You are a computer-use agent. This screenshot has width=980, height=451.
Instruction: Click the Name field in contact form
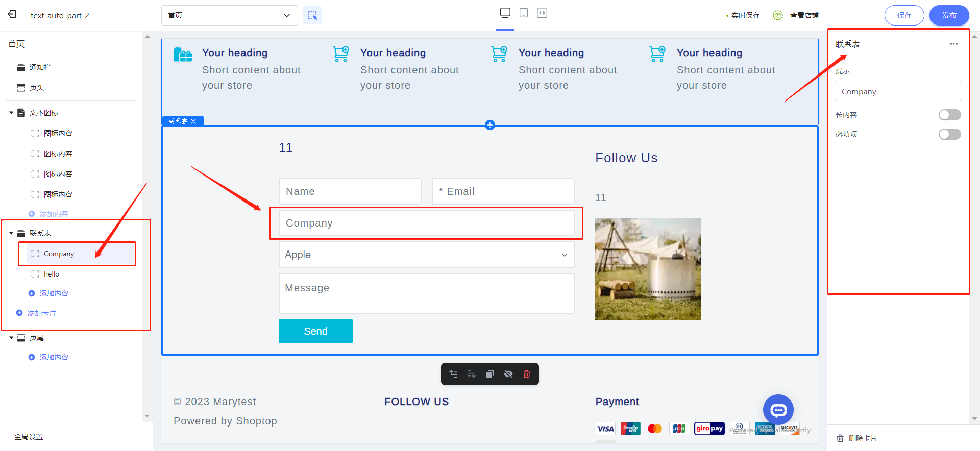point(350,191)
